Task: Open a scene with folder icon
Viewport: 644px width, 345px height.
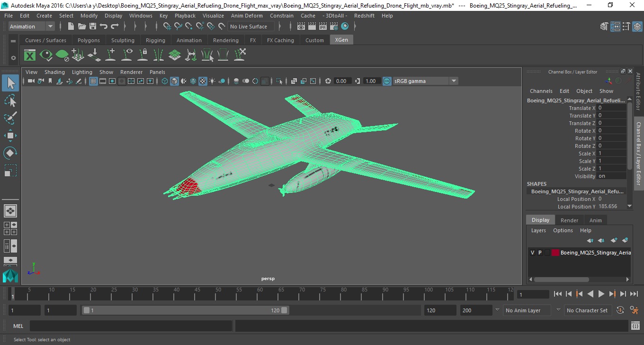Action: click(x=82, y=27)
